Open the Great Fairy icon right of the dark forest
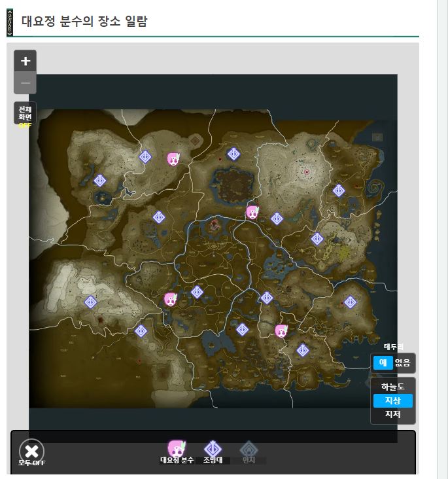 click(x=252, y=212)
